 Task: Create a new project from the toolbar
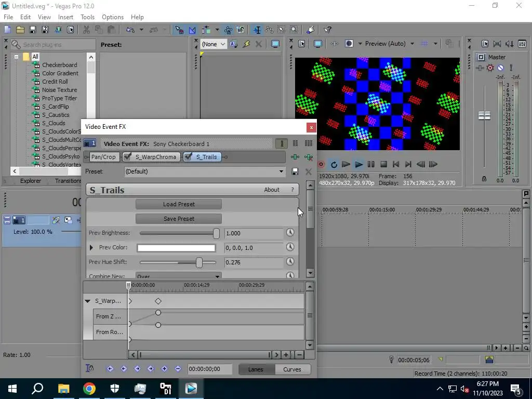click(x=7, y=30)
